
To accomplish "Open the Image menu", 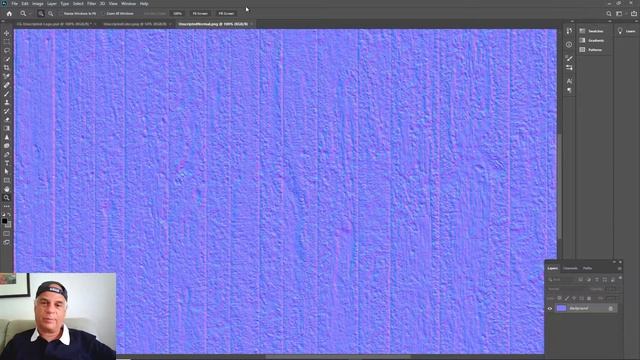I will click(x=38, y=4).
